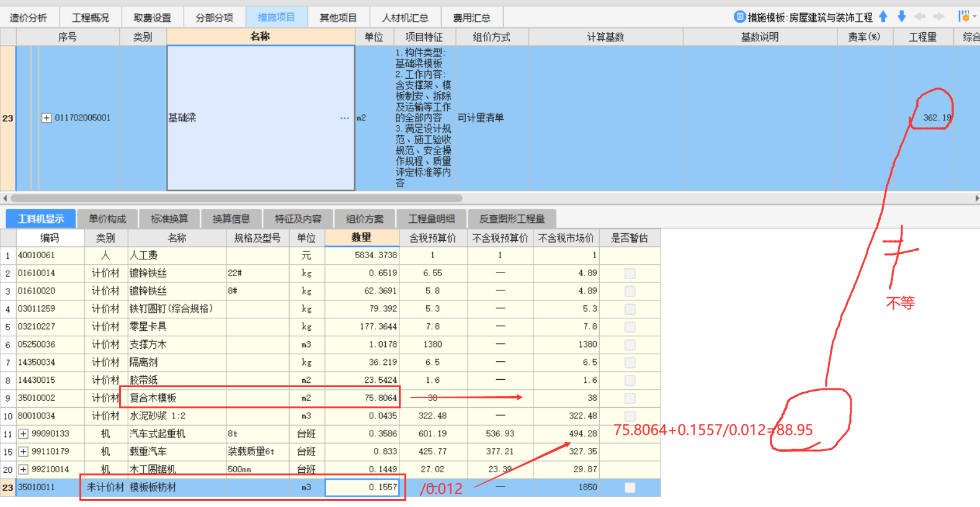Switch to the 造价分析 tab

[x=29, y=18]
